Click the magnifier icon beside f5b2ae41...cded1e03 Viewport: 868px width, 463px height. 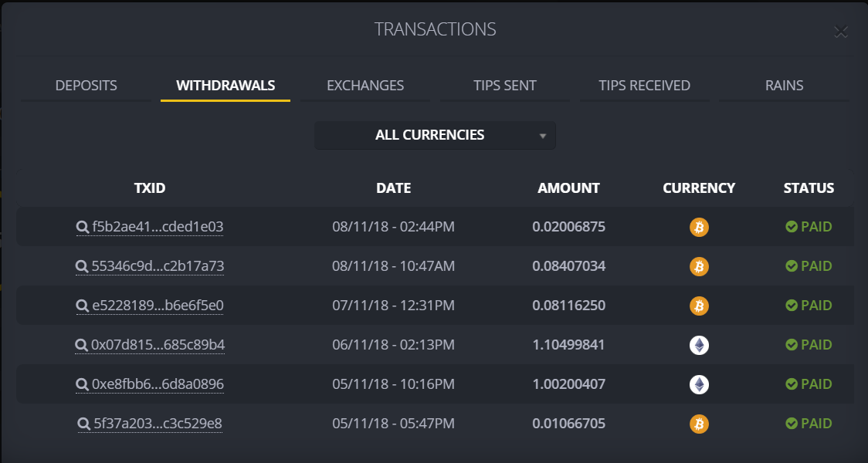coord(83,228)
